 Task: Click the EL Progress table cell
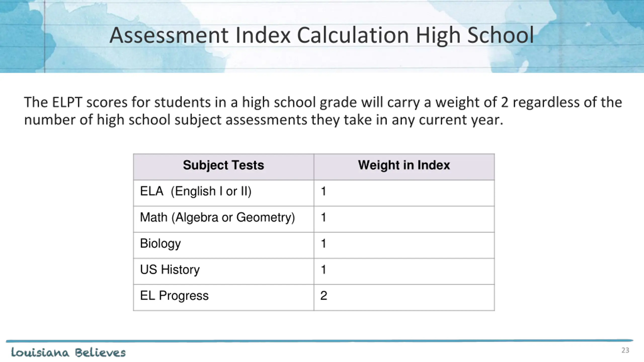pos(224,298)
